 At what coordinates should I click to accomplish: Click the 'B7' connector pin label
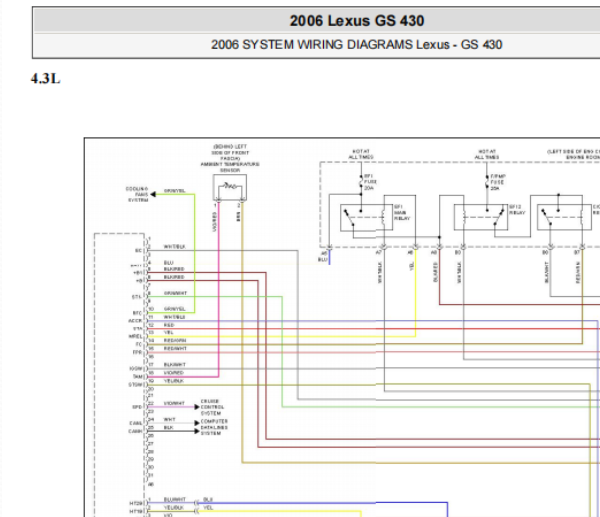577,253
